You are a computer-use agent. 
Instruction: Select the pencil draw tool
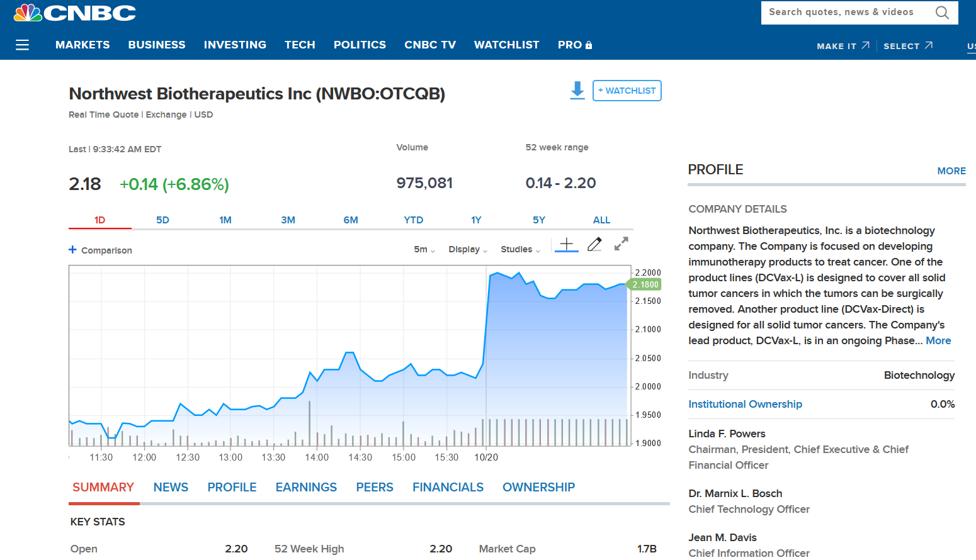tap(594, 244)
